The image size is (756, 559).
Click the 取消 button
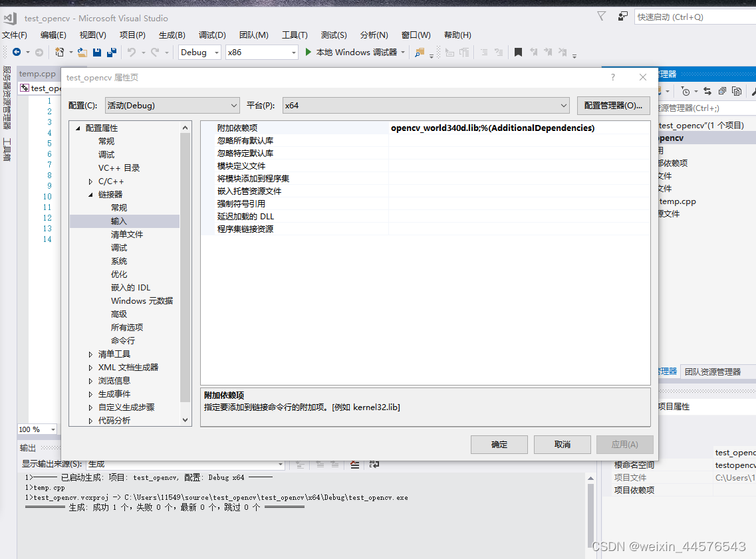click(x=562, y=444)
